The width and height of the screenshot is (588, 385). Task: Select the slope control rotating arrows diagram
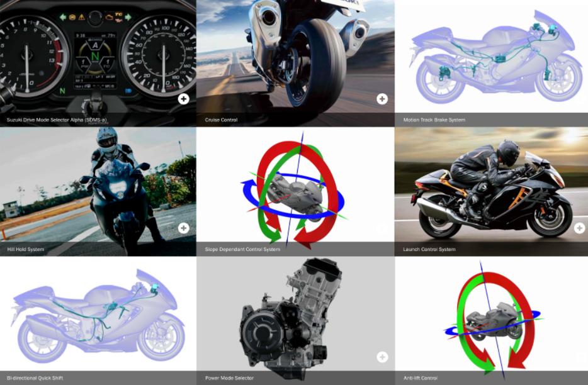[293, 191]
